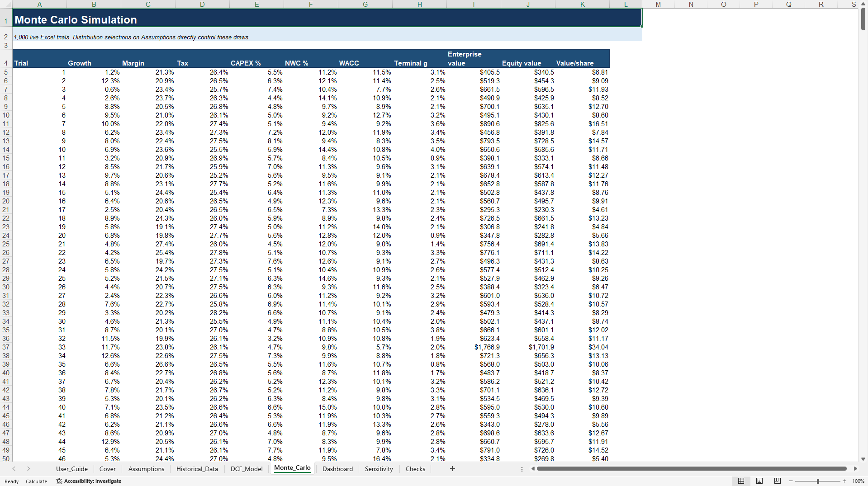The width and height of the screenshot is (868, 486).
Task: Select value per share cell $16.51
Action: click(582, 124)
